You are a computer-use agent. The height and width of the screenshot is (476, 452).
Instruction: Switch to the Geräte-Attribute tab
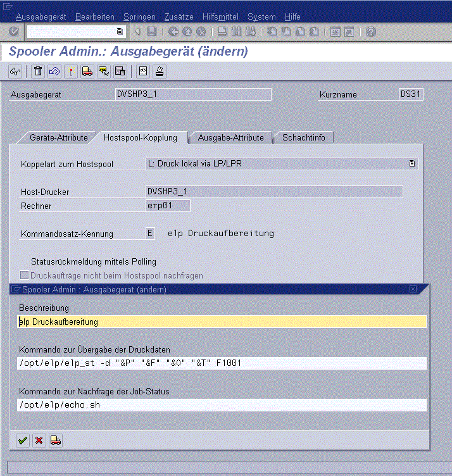point(58,137)
